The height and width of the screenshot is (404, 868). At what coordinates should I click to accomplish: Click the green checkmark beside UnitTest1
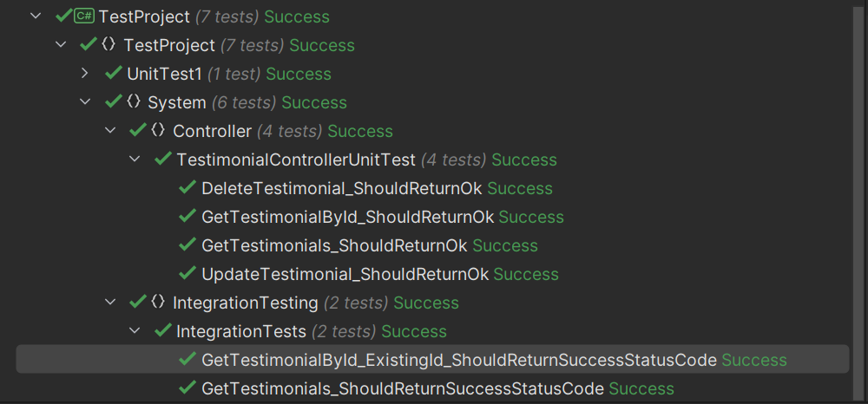(113, 74)
